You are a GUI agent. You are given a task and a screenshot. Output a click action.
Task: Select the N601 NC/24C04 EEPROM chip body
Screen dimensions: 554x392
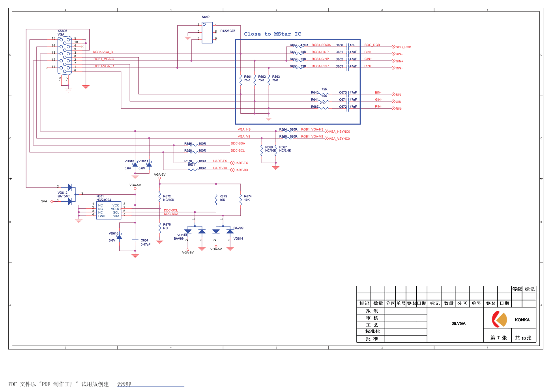pos(109,210)
